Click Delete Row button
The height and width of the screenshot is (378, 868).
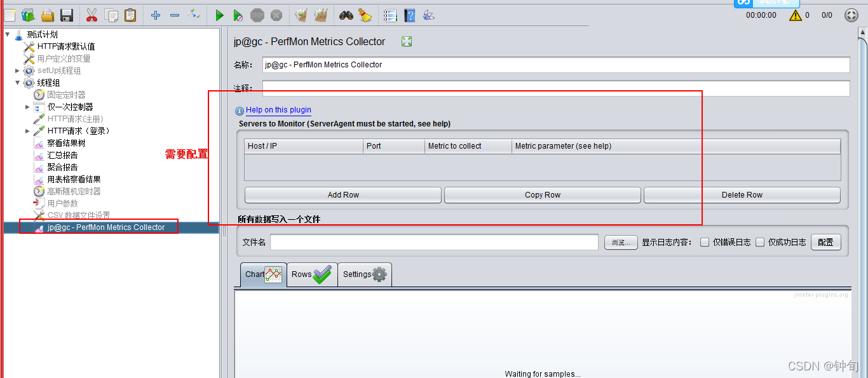(742, 195)
